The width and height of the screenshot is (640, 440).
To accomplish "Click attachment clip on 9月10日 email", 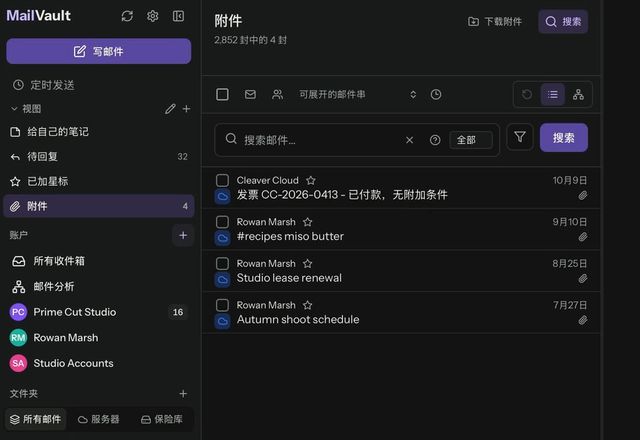I will 583,237.
